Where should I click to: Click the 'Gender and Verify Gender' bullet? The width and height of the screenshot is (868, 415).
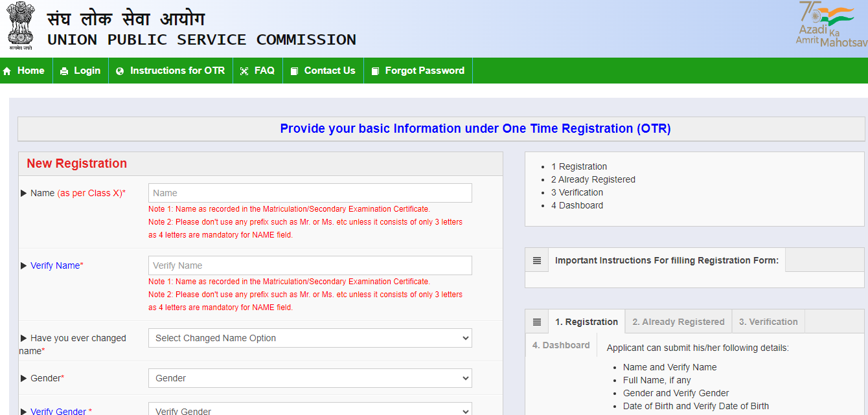pos(676,393)
